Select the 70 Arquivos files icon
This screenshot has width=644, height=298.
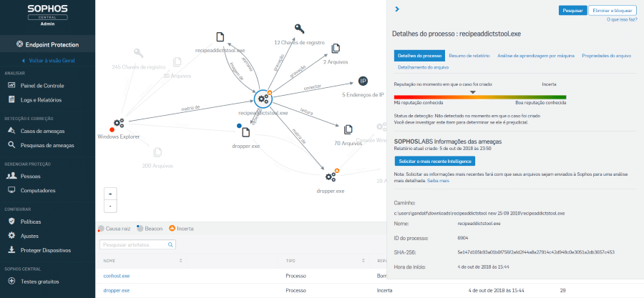click(348, 129)
